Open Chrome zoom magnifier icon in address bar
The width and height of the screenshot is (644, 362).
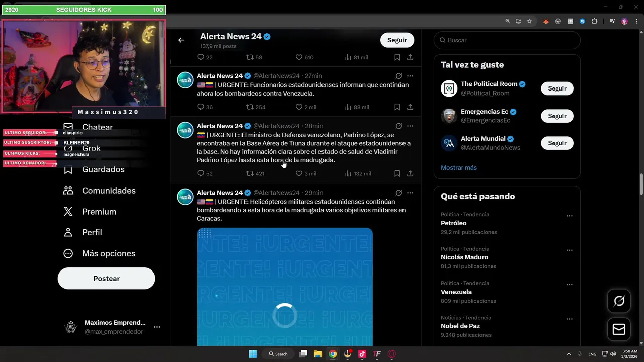(508, 21)
